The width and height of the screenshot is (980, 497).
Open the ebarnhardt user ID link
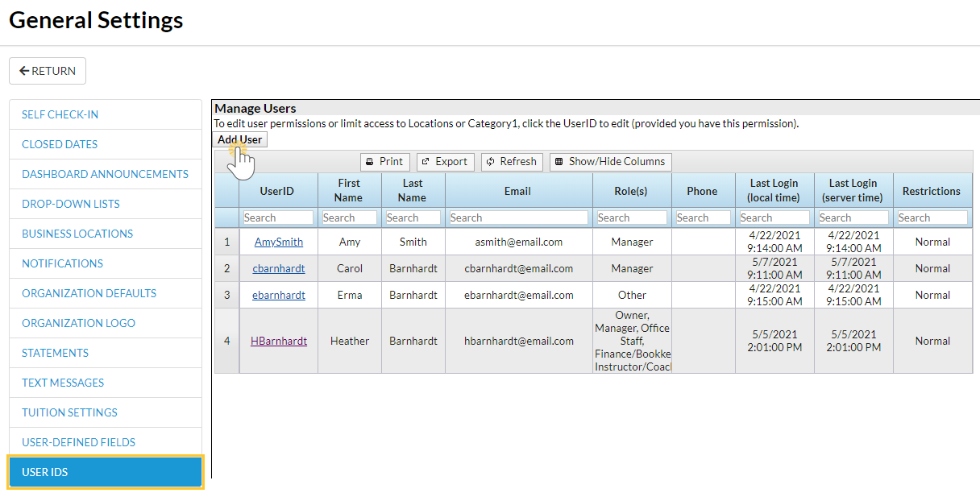click(279, 295)
